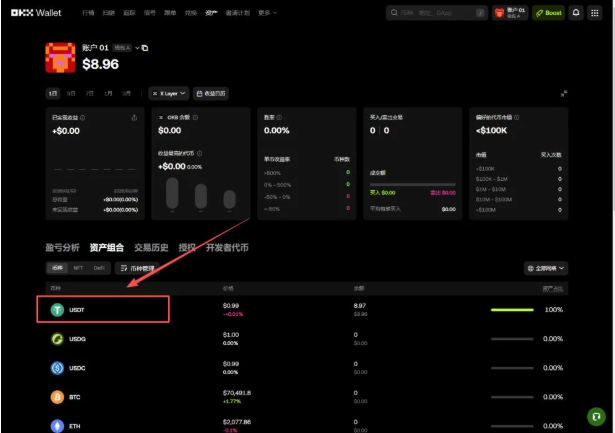The image size is (615, 433).
Task: Click the USDC token icon
Action: click(57, 368)
